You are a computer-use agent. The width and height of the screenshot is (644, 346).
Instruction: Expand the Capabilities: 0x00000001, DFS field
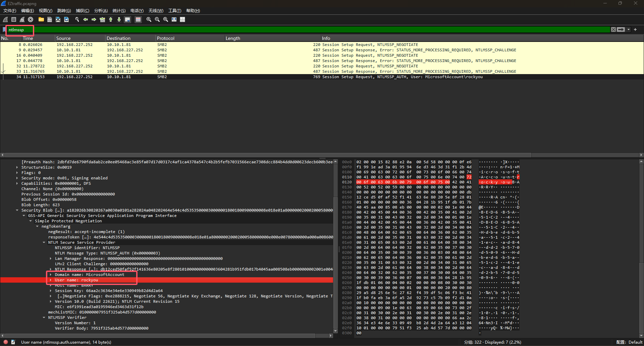(x=17, y=183)
